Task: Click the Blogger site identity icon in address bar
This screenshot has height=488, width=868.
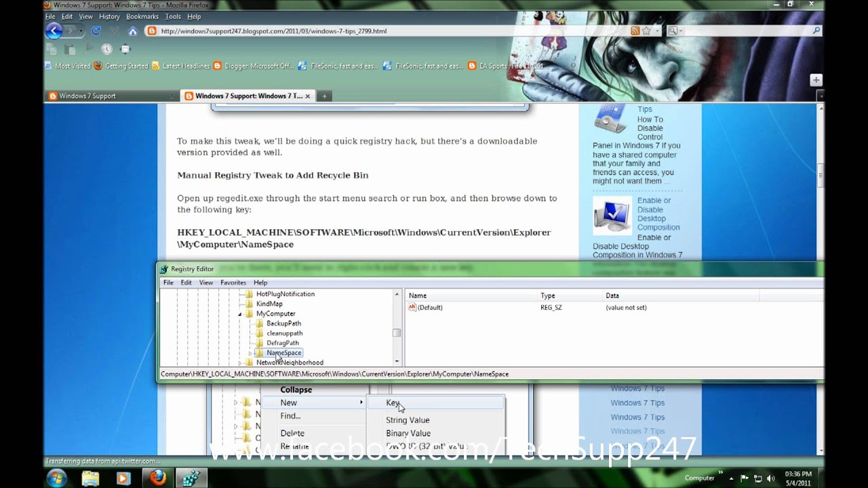Action: [152, 30]
